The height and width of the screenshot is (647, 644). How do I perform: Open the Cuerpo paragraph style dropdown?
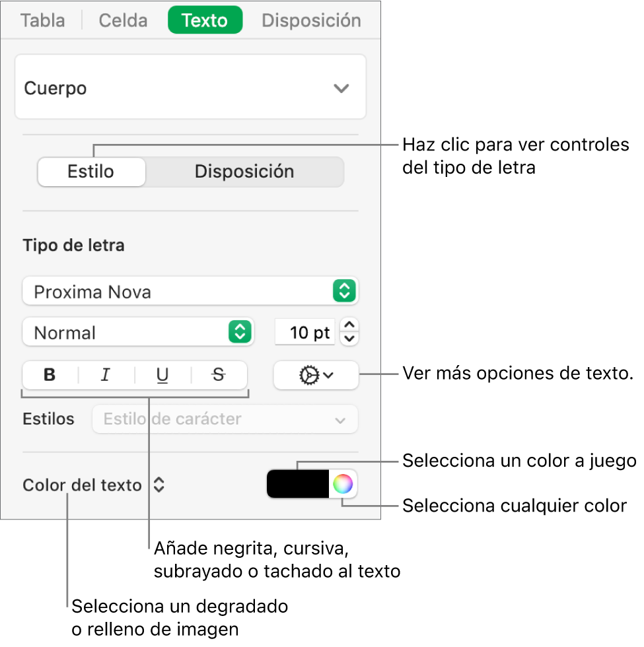(x=190, y=87)
